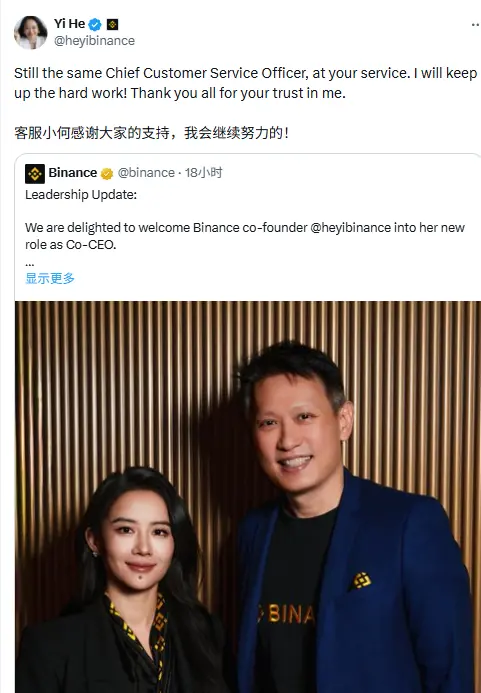
Task: Click the Binance account name in quoted post
Action: point(73,173)
